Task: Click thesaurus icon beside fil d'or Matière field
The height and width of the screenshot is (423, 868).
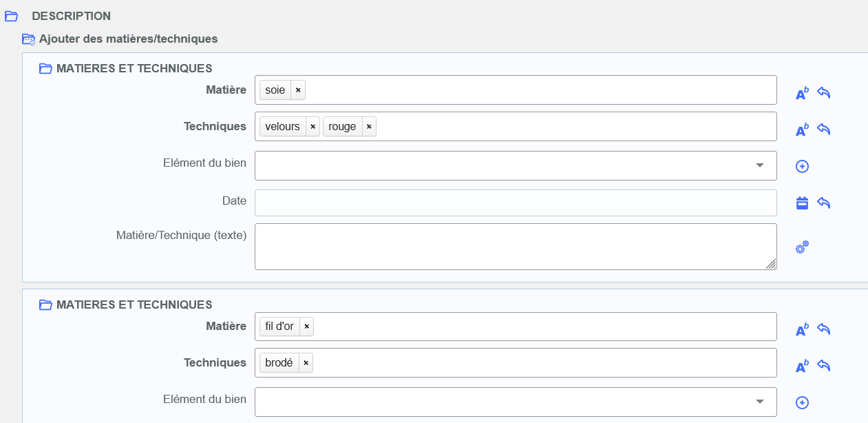Action: coord(802,330)
